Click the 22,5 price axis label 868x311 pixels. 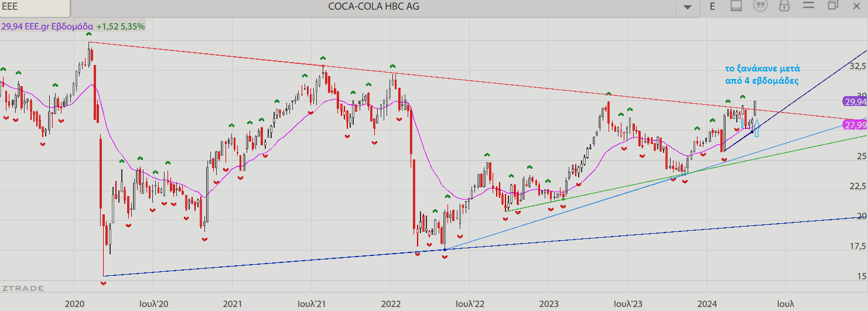point(857,186)
